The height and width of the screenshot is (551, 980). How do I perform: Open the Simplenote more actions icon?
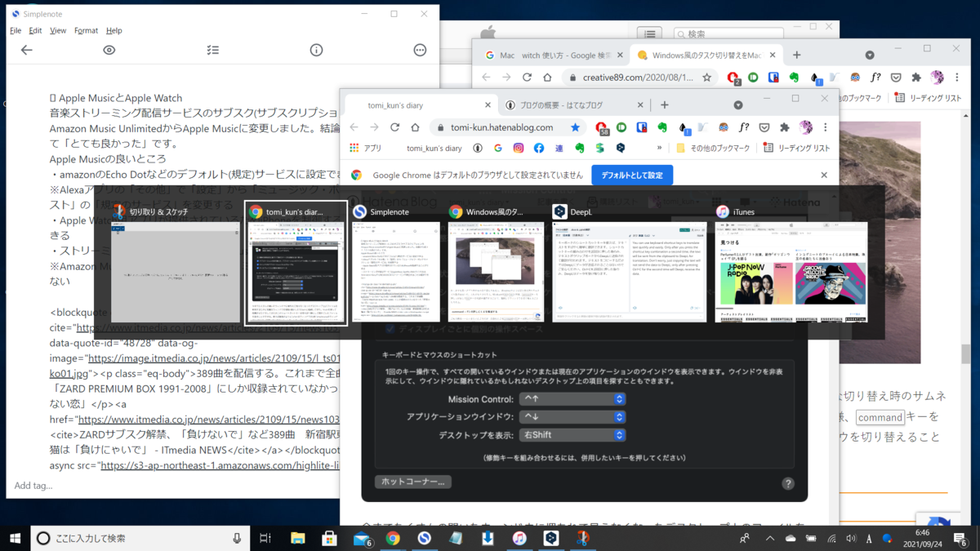click(x=420, y=50)
